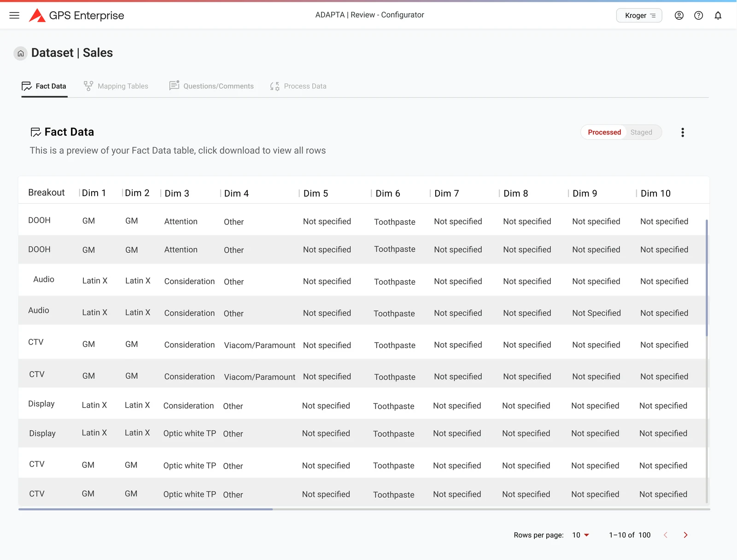Open the Questions/Comments tab

(x=211, y=86)
